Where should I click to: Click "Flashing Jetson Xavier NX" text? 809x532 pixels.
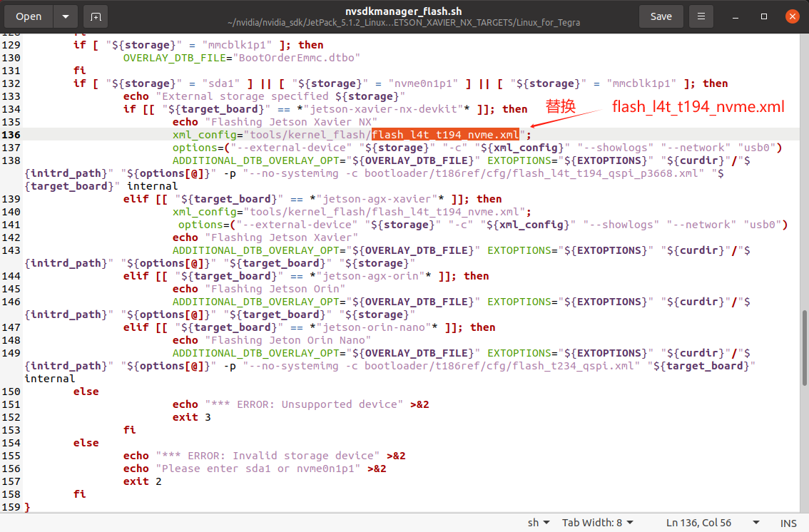point(291,122)
